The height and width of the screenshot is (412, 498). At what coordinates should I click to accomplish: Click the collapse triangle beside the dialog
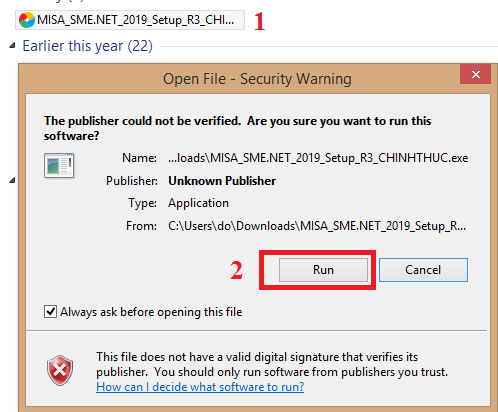(x=12, y=180)
